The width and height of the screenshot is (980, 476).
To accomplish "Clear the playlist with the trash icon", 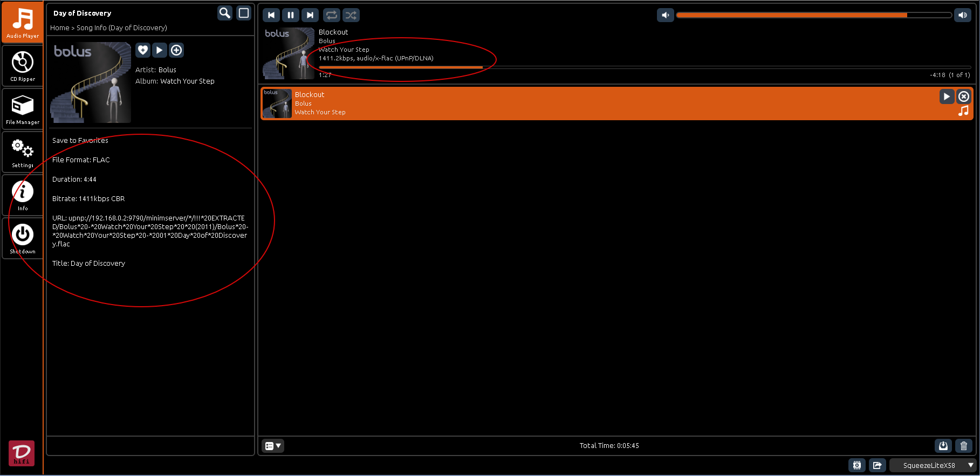I will coord(964,446).
